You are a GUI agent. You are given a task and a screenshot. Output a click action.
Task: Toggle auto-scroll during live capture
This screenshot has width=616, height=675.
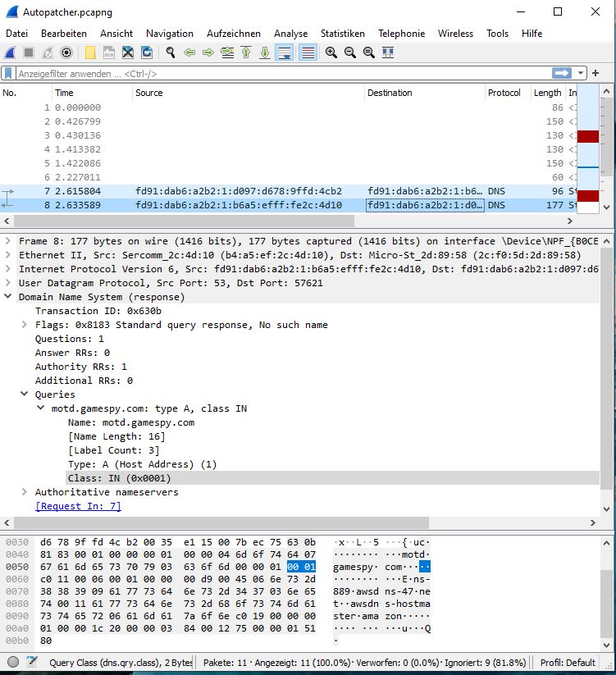[285, 52]
